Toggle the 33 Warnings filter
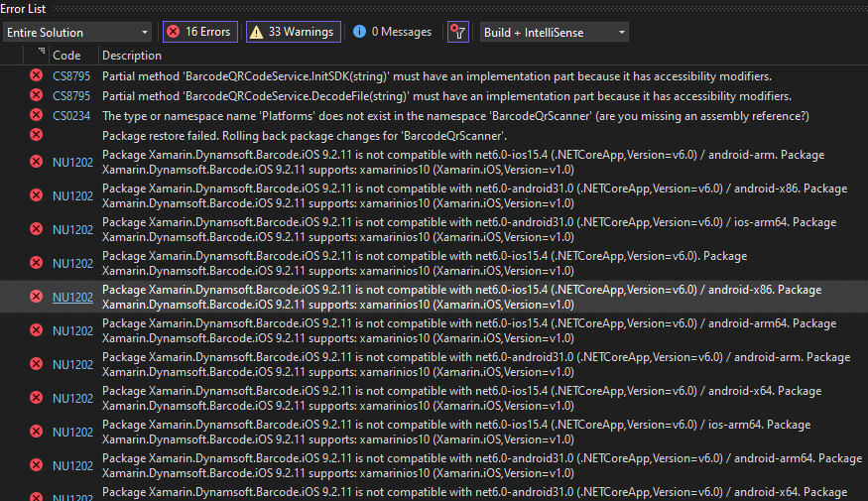Viewport: 868px width, 501px height. (291, 32)
